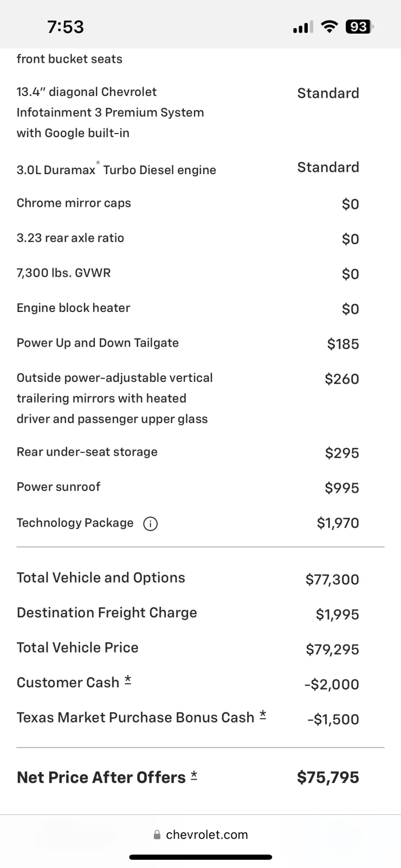Screen dimensions: 401x868
Task: Open the Net Price After Offers asterisk footnote
Action: coord(194,776)
